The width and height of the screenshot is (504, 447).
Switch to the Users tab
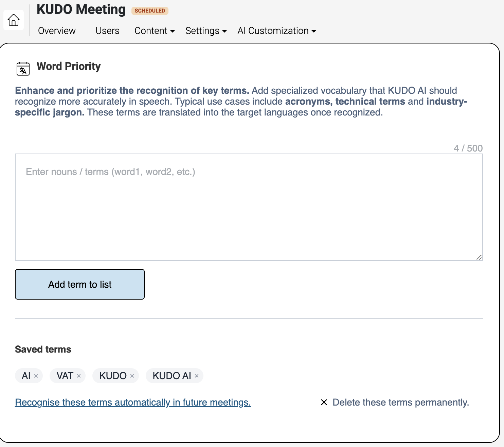(107, 31)
